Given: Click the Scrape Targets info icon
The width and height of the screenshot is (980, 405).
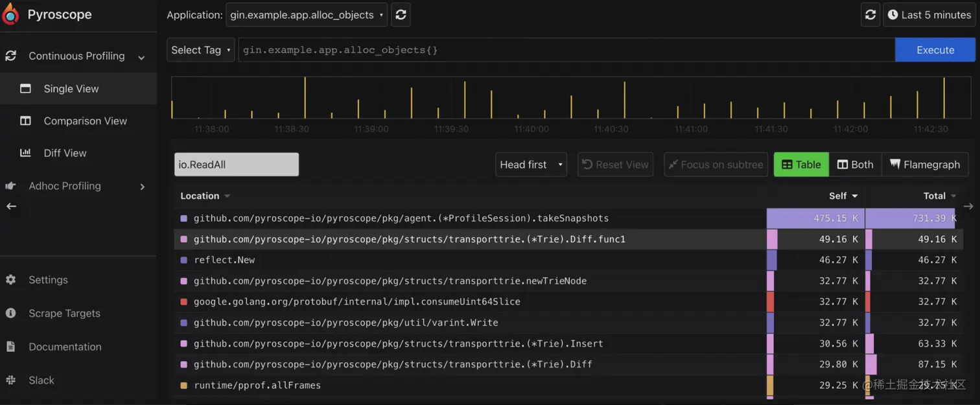Looking at the screenshot, I should point(10,313).
